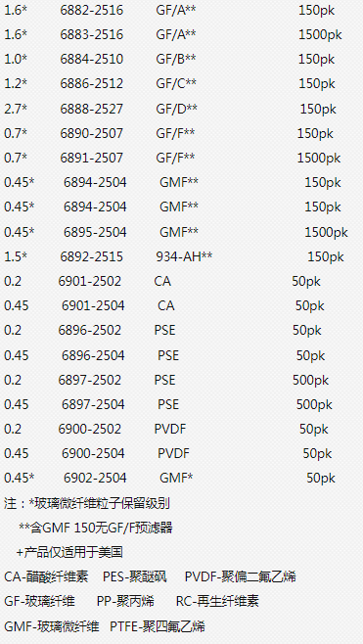Click GF/B** media label

(176, 60)
